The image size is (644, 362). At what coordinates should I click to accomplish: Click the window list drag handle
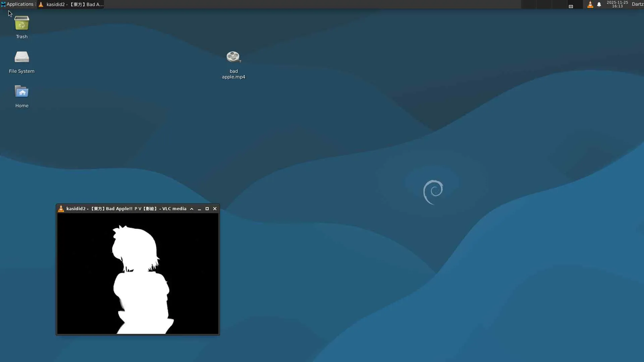tap(36, 4)
